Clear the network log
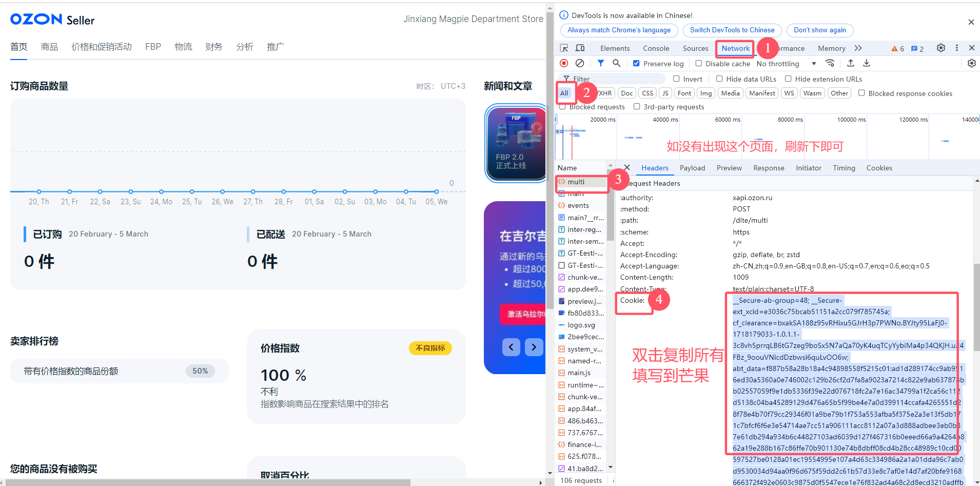The height and width of the screenshot is (486, 980). (580, 63)
